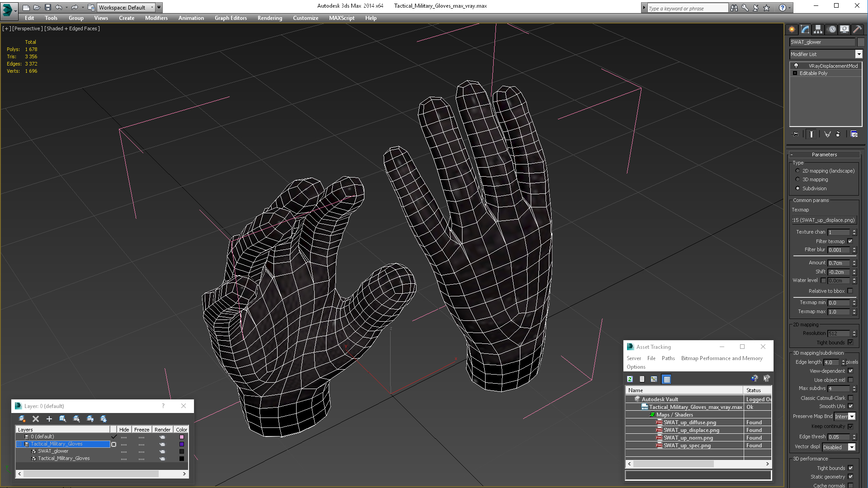Image resolution: width=868 pixels, height=488 pixels.
Task: Click the Pin Stack icon
Action: pos(796,134)
